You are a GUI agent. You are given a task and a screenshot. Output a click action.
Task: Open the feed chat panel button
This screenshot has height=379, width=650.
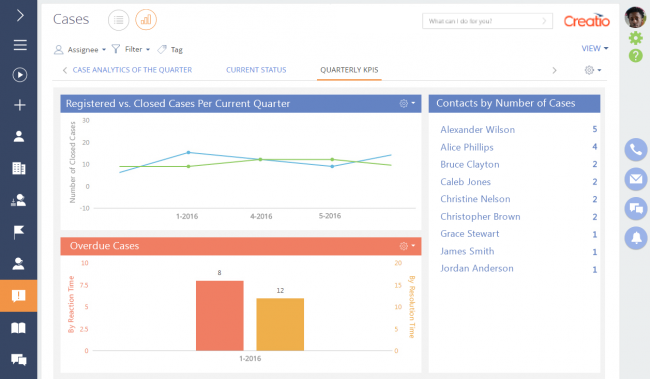tap(636, 209)
